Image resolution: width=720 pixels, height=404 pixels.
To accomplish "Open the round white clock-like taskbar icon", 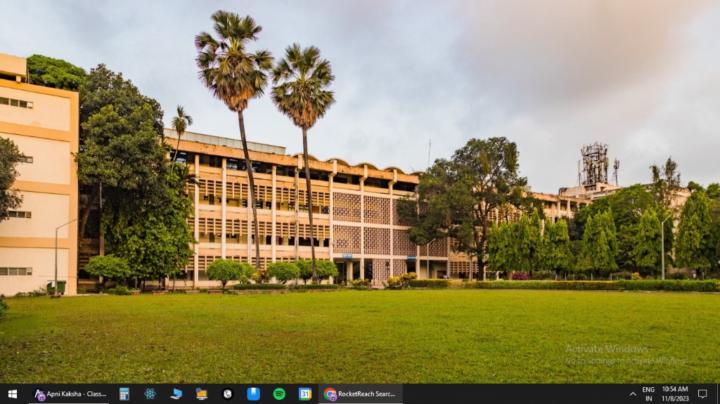I will pos(227,394).
